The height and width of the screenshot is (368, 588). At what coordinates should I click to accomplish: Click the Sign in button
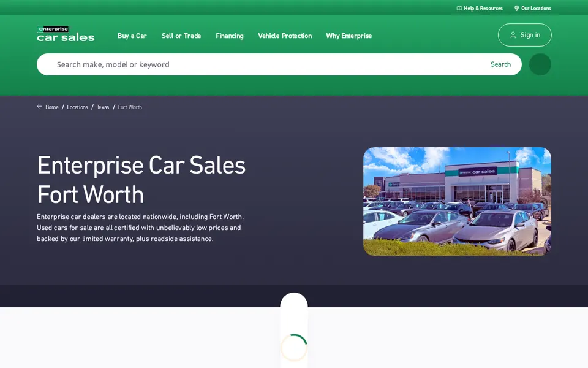click(x=525, y=35)
